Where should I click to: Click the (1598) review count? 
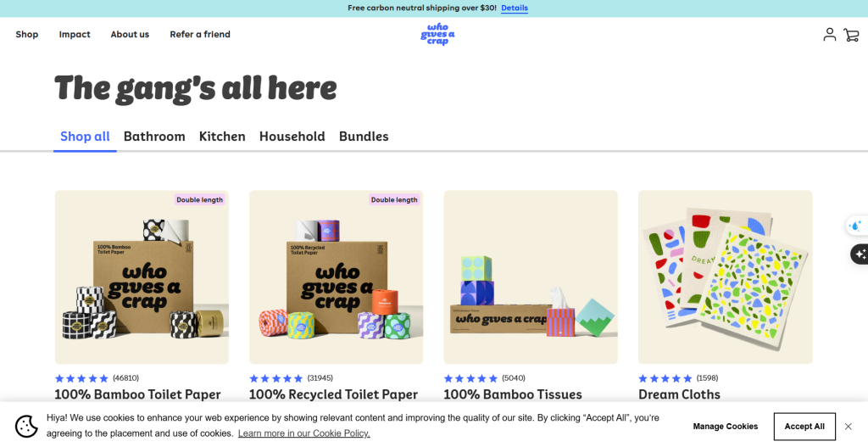pos(707,377)
